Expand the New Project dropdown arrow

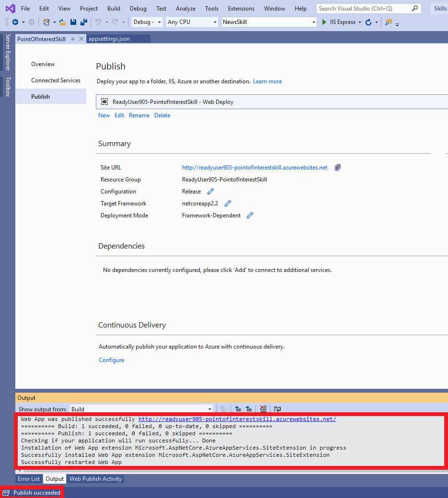(x=54, y=22)
